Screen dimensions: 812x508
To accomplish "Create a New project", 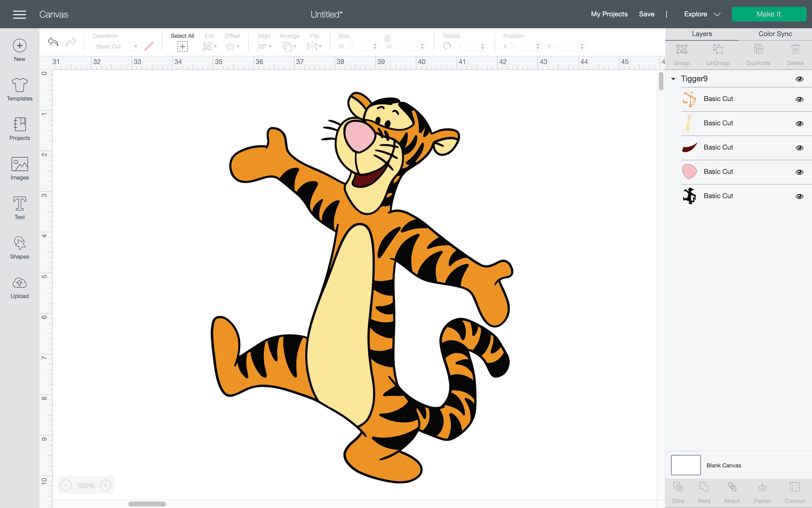I will [x=19, y=51].
